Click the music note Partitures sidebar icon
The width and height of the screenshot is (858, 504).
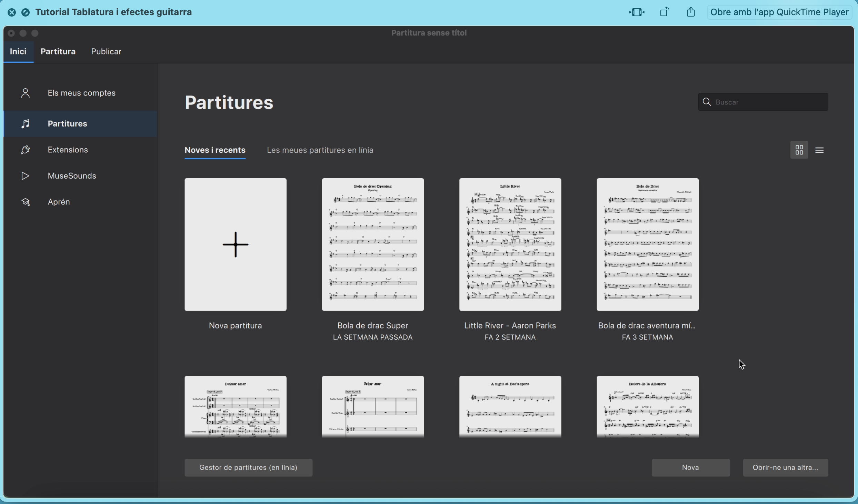pos(25,124)
